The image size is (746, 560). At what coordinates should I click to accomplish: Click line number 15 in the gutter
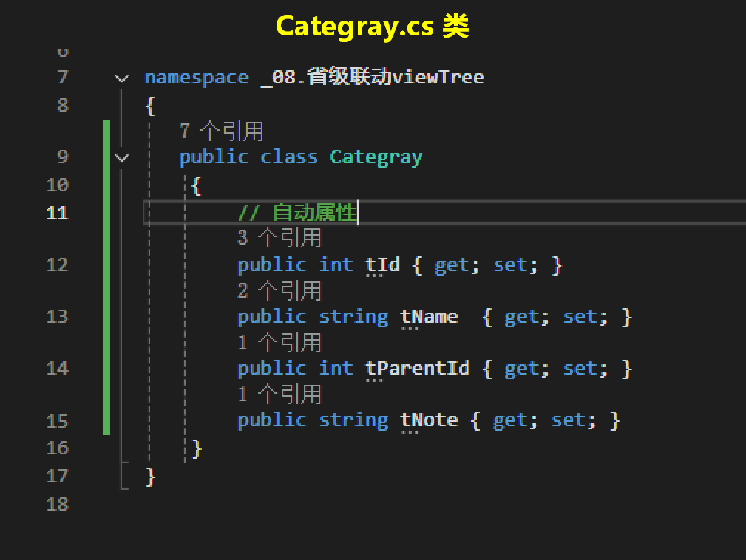[57, 420]
